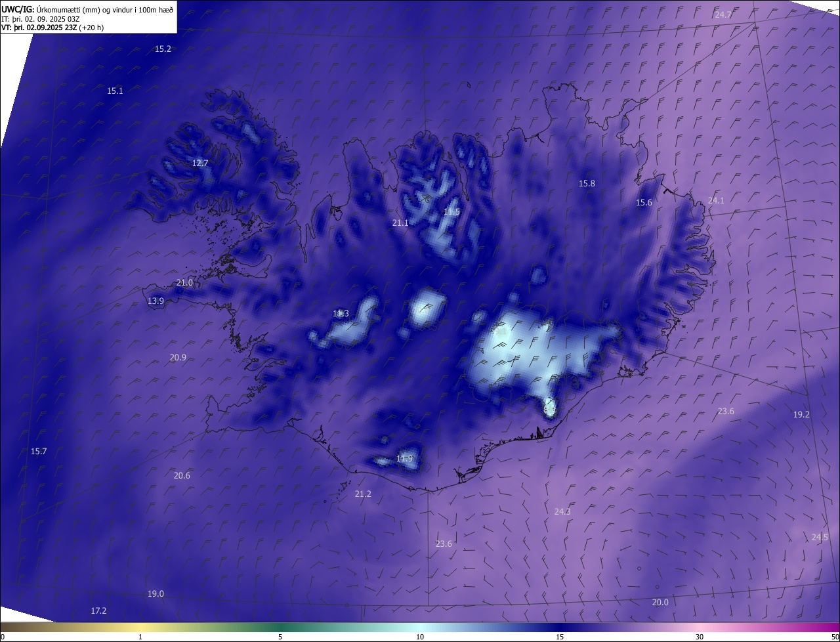
Task: Click the 11.9 value label
Action: point(404,459)
